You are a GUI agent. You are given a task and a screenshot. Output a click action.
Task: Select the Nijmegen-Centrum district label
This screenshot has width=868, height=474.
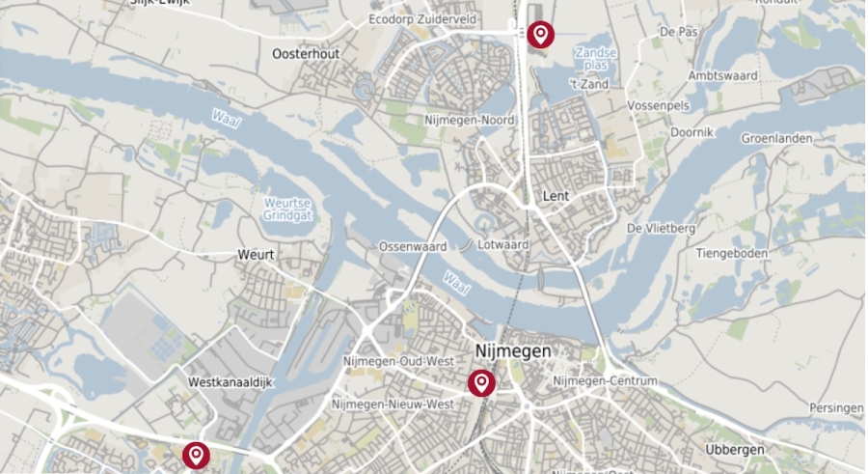pos(605,381)
